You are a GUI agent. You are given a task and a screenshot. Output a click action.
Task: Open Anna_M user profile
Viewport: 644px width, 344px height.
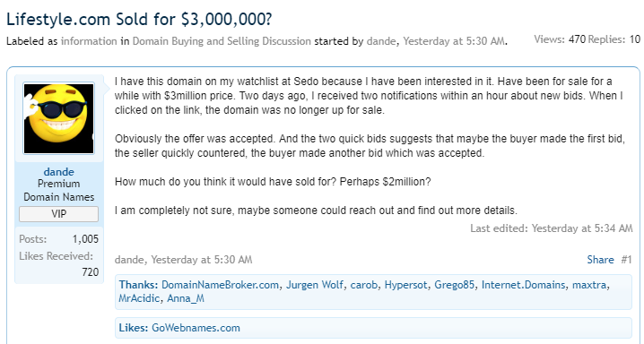click(186, 298)
